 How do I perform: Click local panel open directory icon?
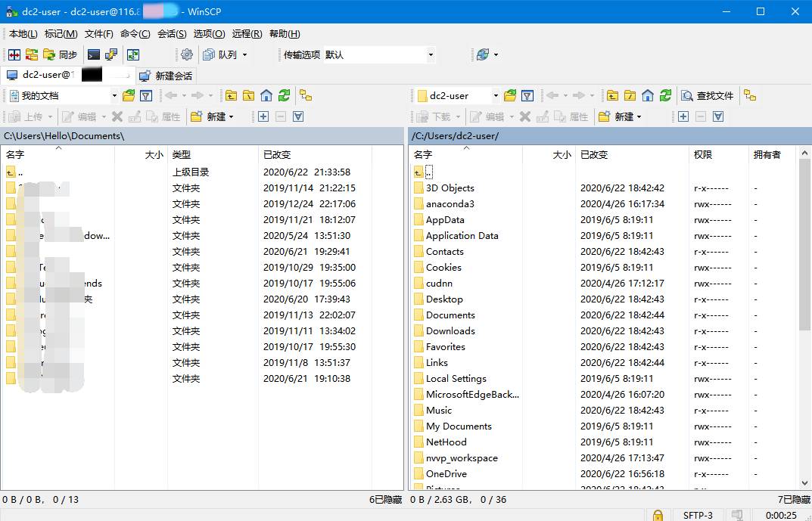[129, 96]
